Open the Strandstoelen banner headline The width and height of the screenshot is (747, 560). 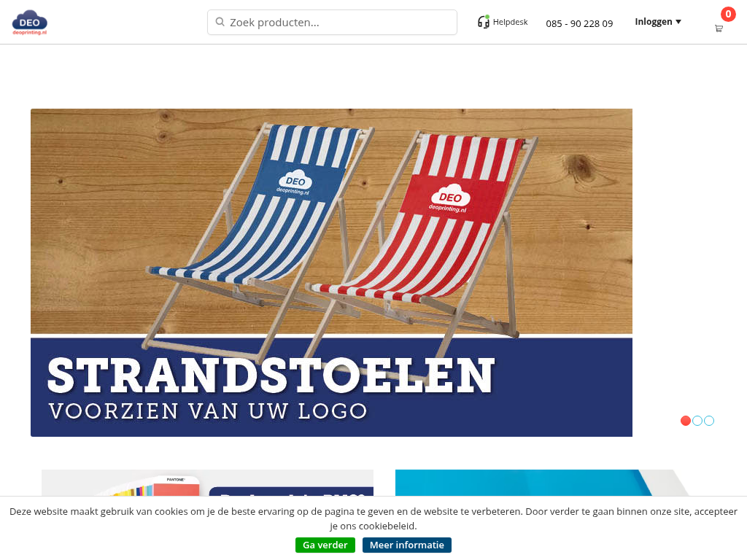271,376
